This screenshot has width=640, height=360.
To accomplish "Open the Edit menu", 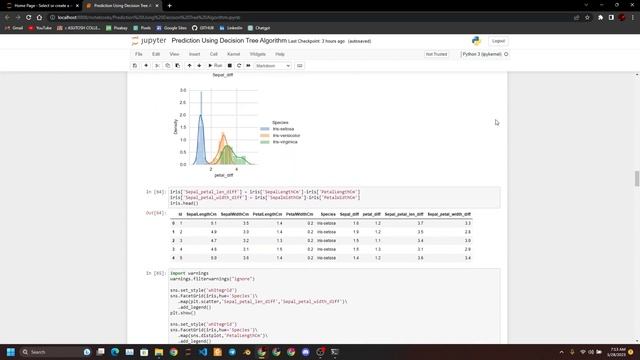I will click(x=156, y=54).
